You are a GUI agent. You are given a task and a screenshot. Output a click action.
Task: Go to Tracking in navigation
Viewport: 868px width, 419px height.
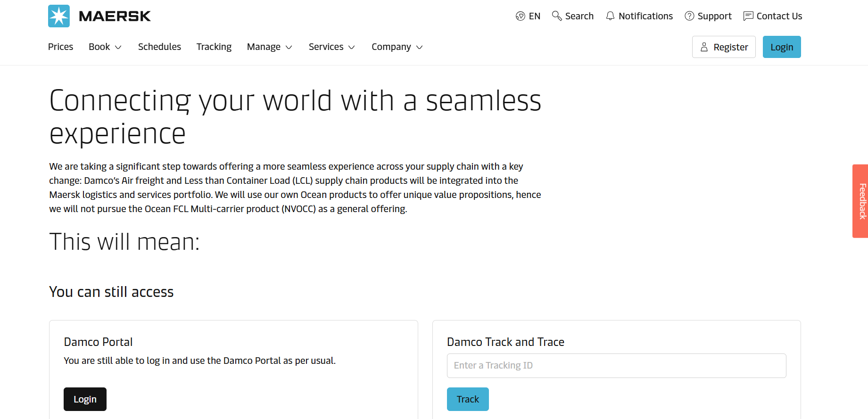coord(214,47)
